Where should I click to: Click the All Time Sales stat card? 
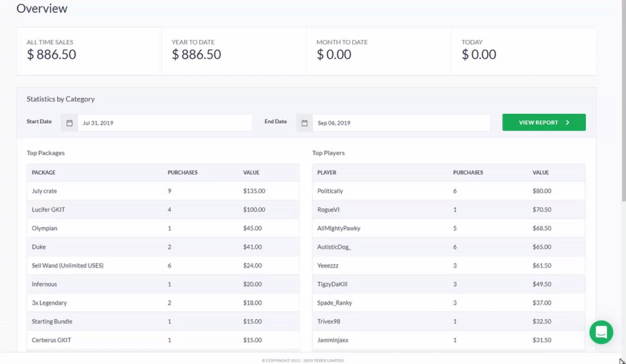89,51
